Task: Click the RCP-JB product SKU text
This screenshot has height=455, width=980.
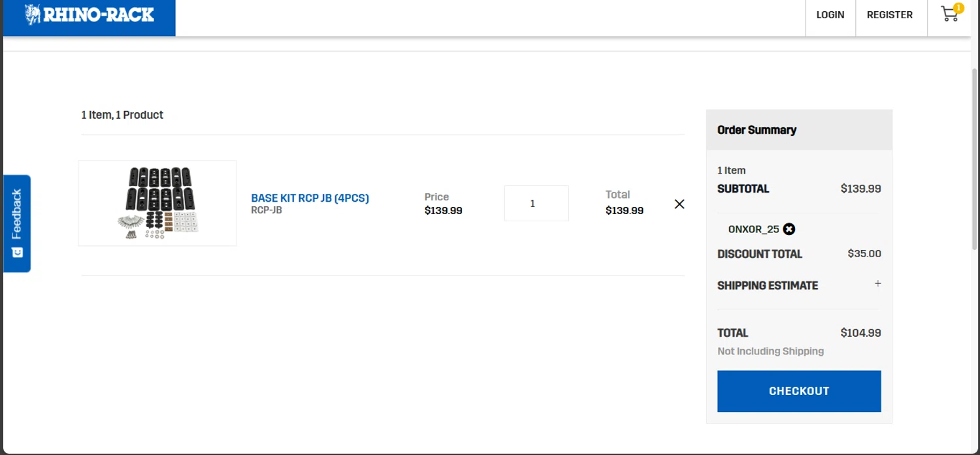Action: [x=267, y=210]
